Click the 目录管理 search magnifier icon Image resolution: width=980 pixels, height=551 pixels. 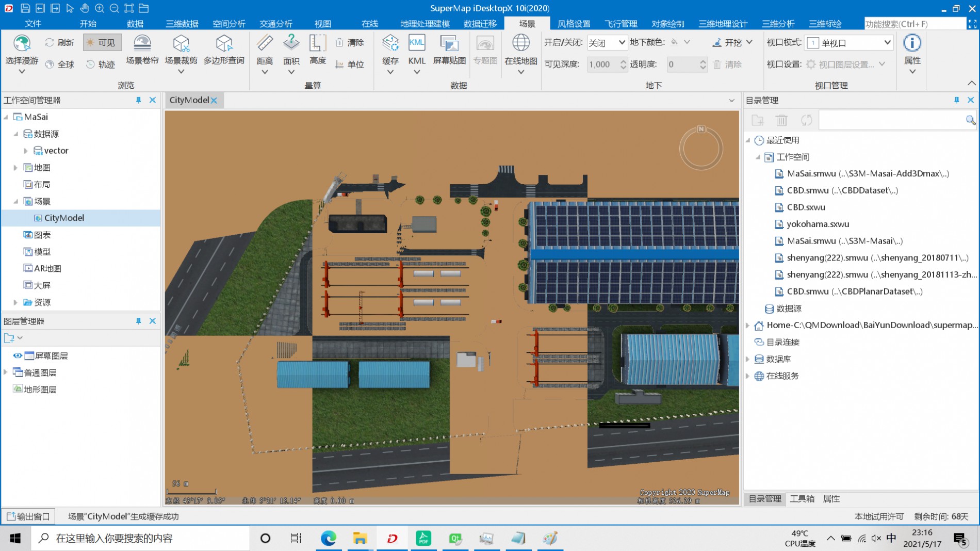coord(970,120)
